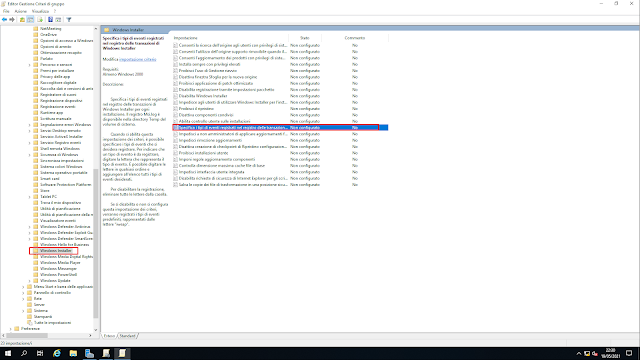Switch to the Standard tab

pos(127,336)
